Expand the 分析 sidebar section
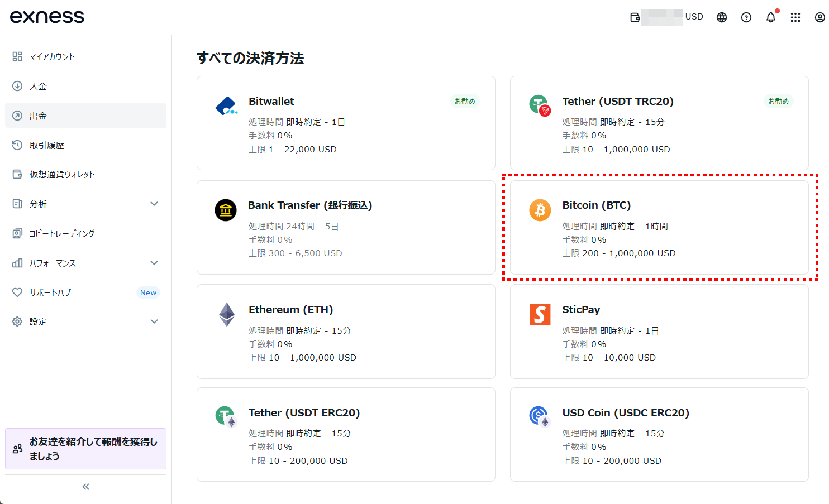This screenshot has width=829, height=504. pyautogui.click(x=85, y=204)
